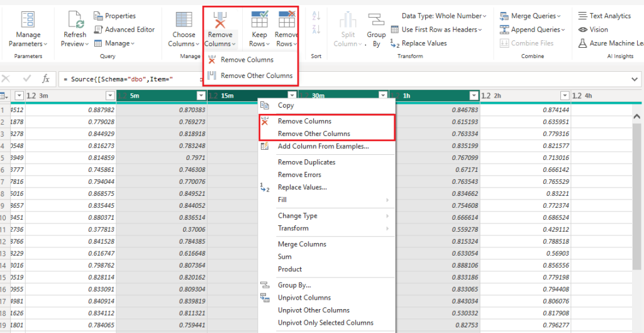
Task: Expand the Refresh Preview dropdown arrow
Action: (87, 44)
